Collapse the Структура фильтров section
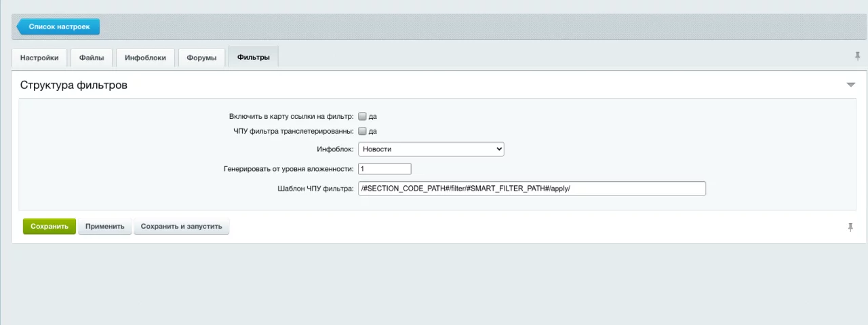This screenshot has height=325, width=868. 850,85
